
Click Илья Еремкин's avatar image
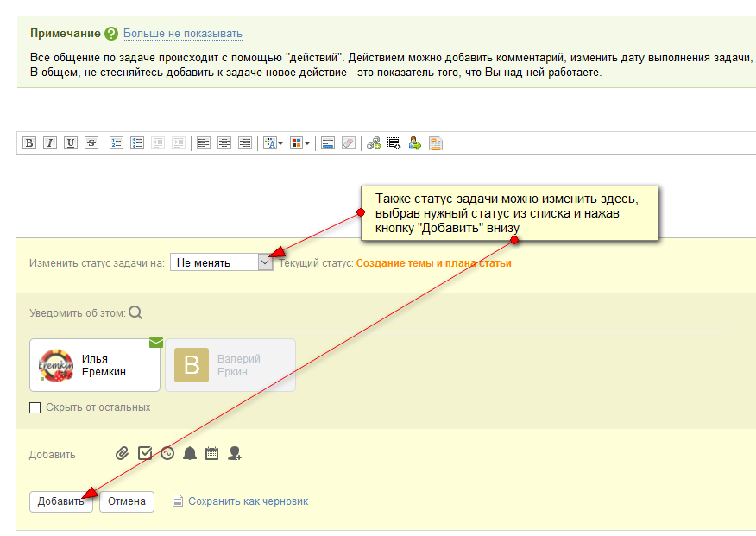(x=56, y=366)
